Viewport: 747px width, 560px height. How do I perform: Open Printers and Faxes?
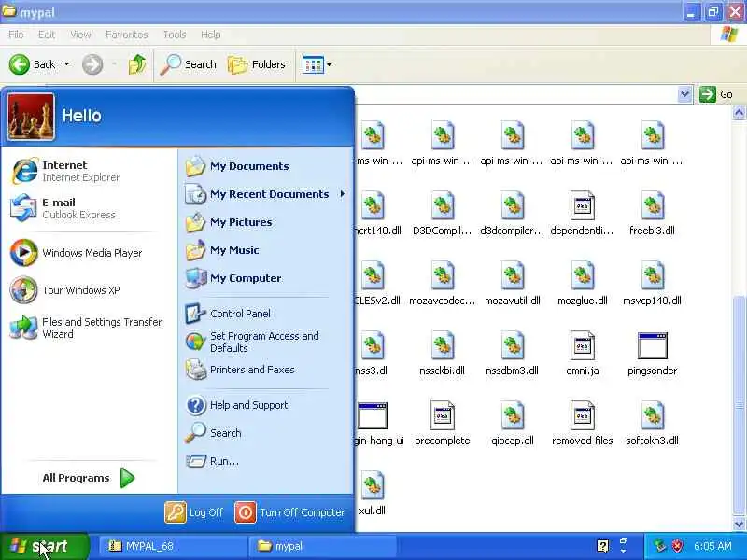pyautogui.click(x=240, y=370)
